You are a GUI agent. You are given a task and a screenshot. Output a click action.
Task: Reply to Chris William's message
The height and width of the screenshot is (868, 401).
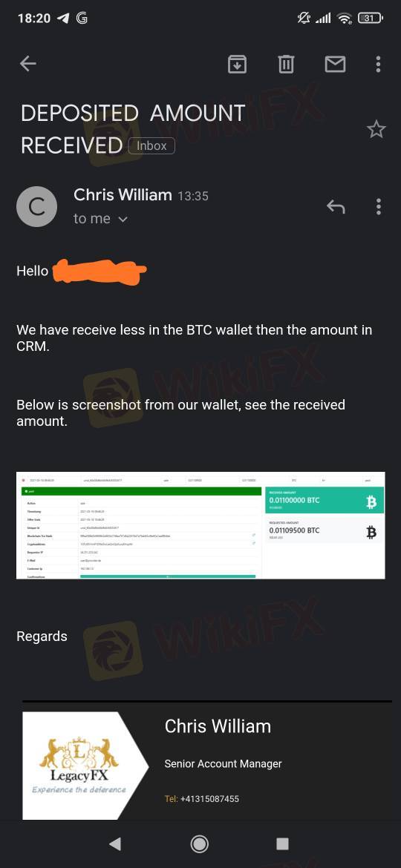tap(336, 207)
